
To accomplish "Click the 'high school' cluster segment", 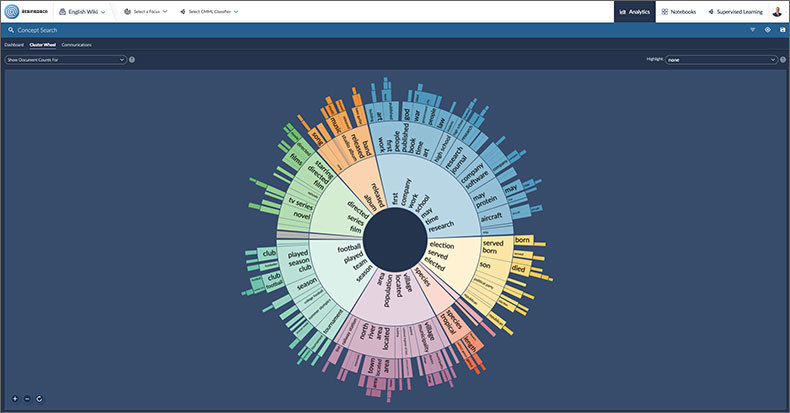I will coord(442,147).
